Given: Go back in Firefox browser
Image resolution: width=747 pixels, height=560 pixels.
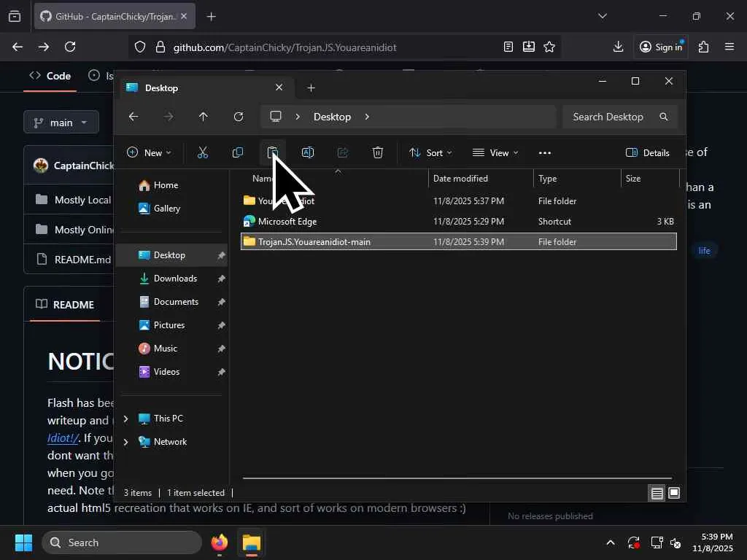Looking at the screenshot, I should pyautogui.click(x=18, y=47).
